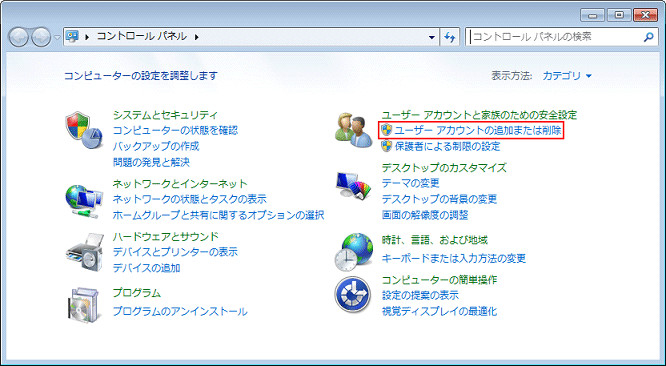Open システムとセキュリティ category
666x366 pixels.
click(165, 115)
